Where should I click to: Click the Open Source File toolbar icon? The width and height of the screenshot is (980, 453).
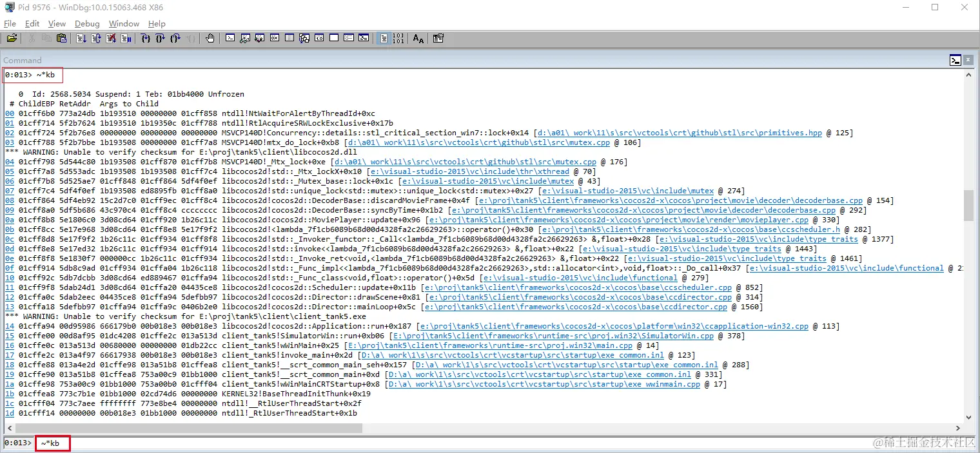pyautogui.click(x=12, y=38)
